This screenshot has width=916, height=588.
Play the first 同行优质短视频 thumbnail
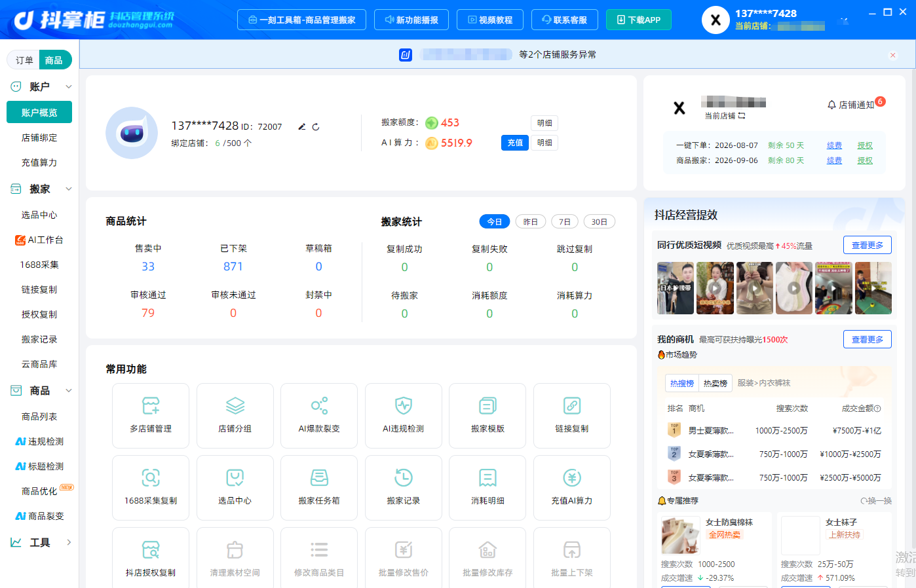click(x=676, y=288)
